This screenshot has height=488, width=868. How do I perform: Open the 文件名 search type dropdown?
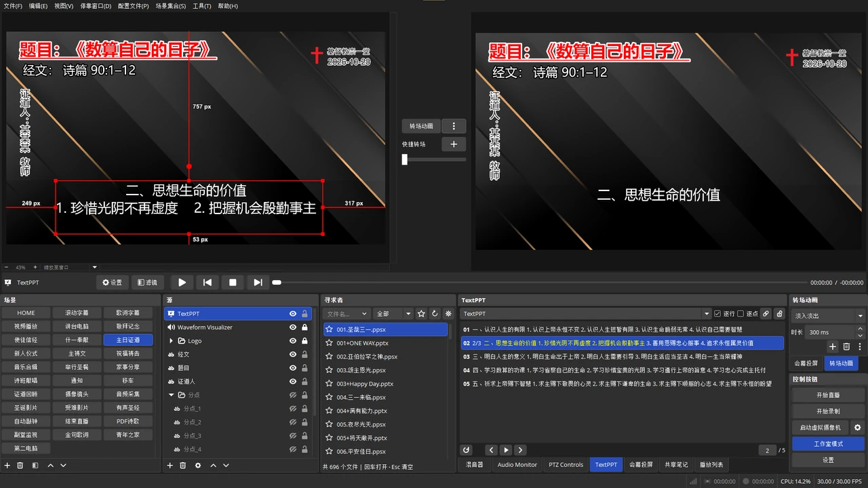[x=347, y=314]
